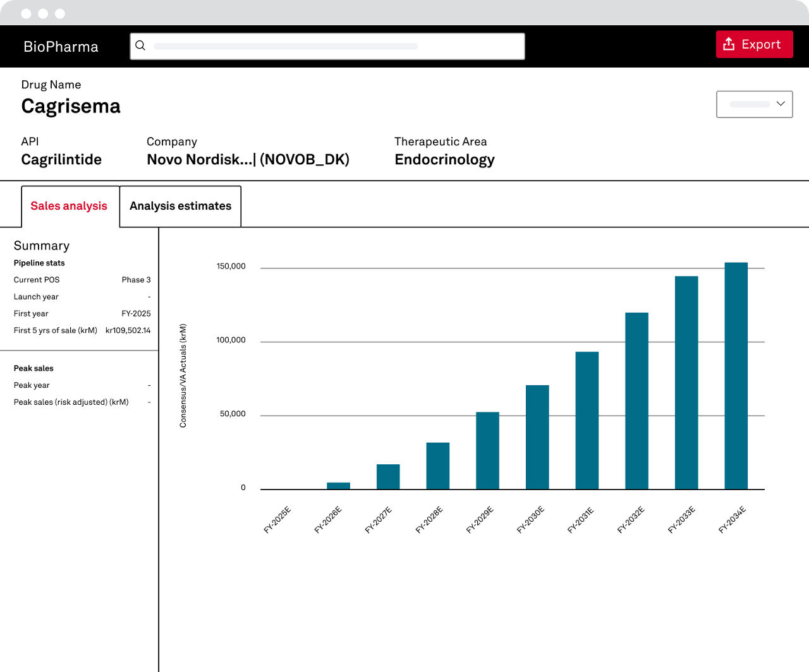The width and height of the screenshot is (809, 672).
Task: Select the FY-2034E bar in chart
Action: click(x=736, y=376)
